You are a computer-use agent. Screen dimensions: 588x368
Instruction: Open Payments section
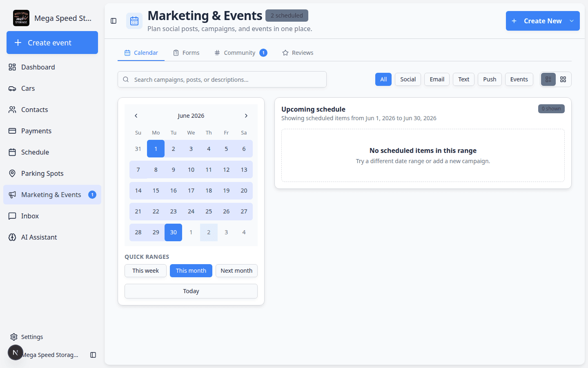[x=52, y=131]
